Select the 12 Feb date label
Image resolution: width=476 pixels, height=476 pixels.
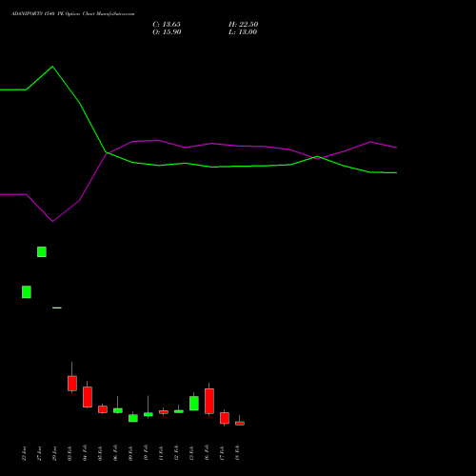(177, 453)
